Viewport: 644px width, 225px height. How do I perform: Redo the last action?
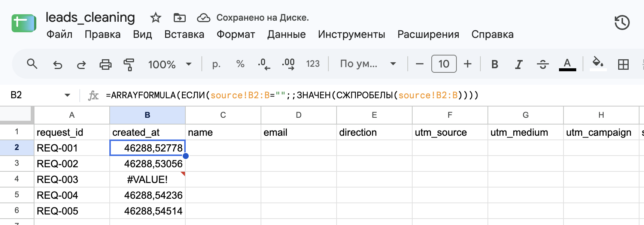[81, 64]
